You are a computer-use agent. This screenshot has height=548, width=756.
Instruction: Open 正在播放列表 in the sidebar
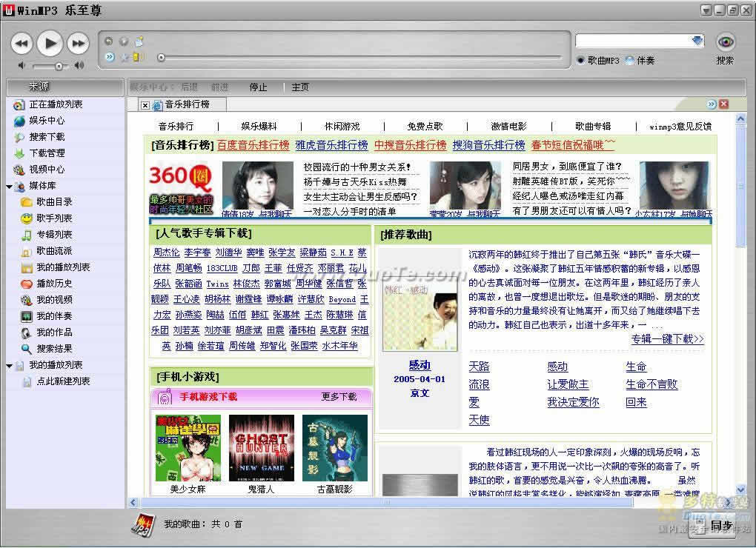(56, 104)
